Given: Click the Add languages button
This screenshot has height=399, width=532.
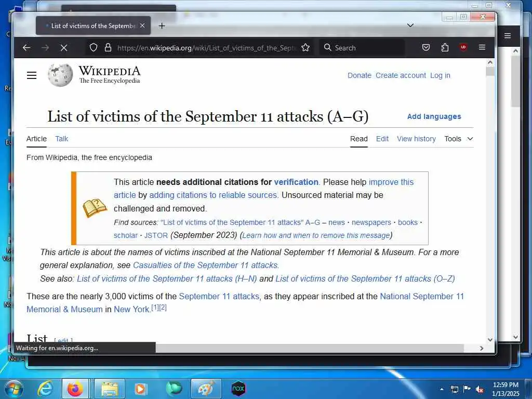Looking at the screenshot, I should [x=434, y=116].
